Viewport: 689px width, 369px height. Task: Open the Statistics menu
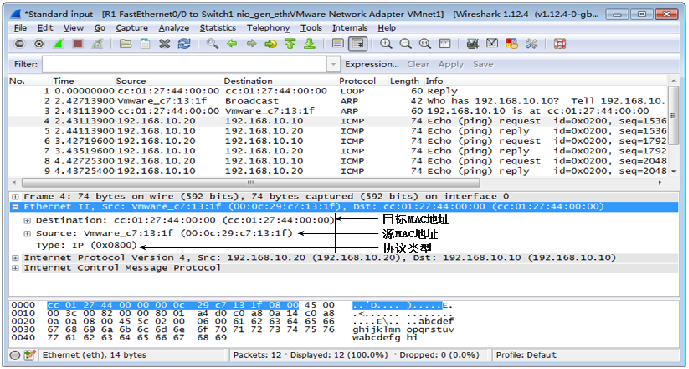click(218, 28)
